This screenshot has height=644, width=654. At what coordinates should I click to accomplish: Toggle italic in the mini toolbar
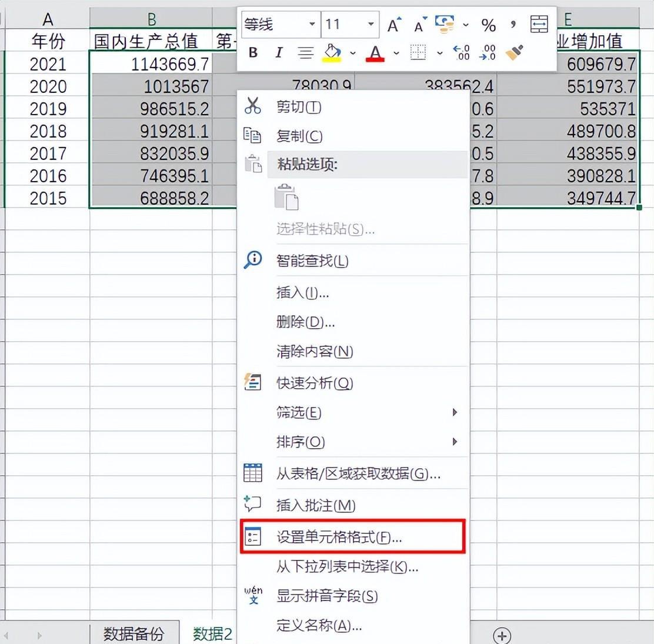[279, 53]
